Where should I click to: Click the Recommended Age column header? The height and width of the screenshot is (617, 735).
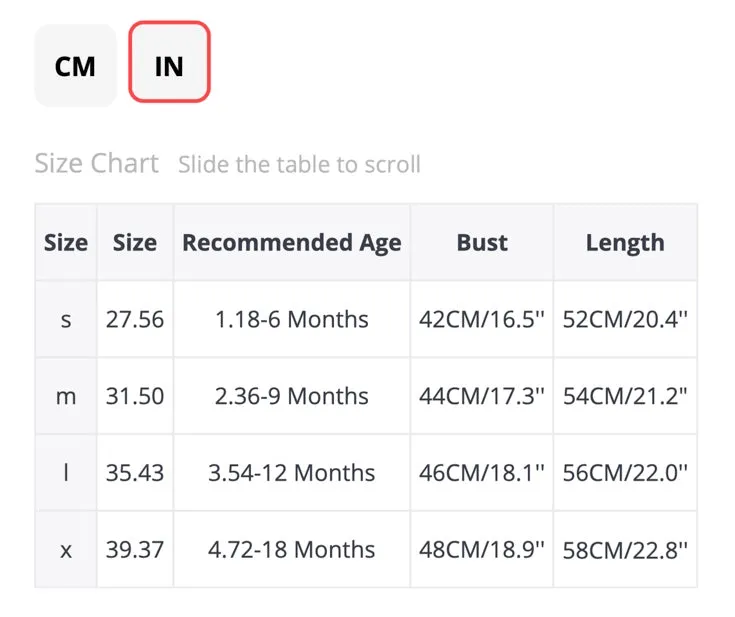coord(292,242)
